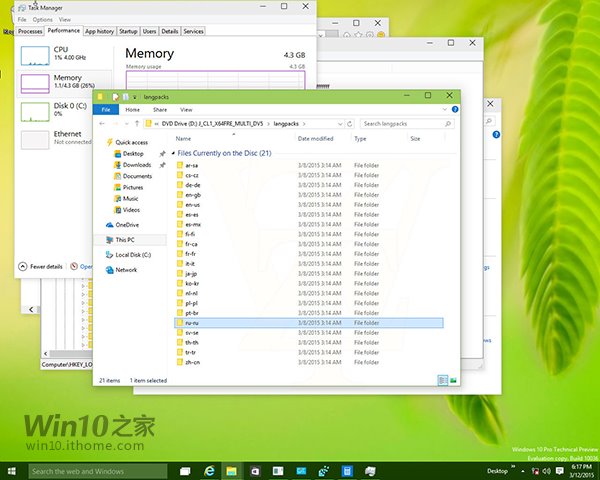
Task: Open Action Center notifications icon
Action: [559, 471]
